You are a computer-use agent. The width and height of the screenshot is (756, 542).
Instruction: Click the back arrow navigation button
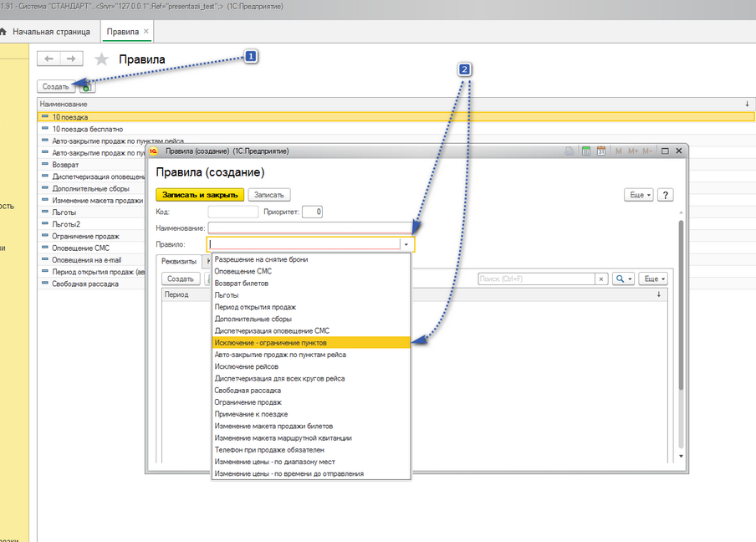(x=49, y=59)
